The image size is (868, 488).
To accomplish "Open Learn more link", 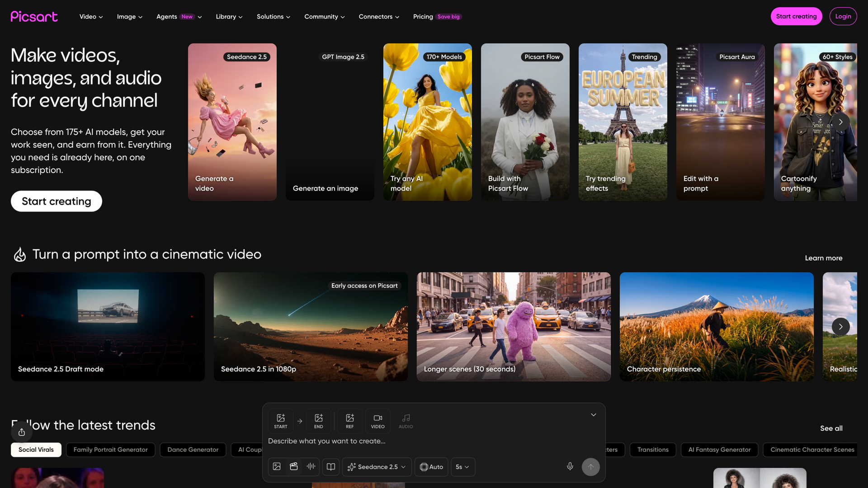I will pos(824,258).
